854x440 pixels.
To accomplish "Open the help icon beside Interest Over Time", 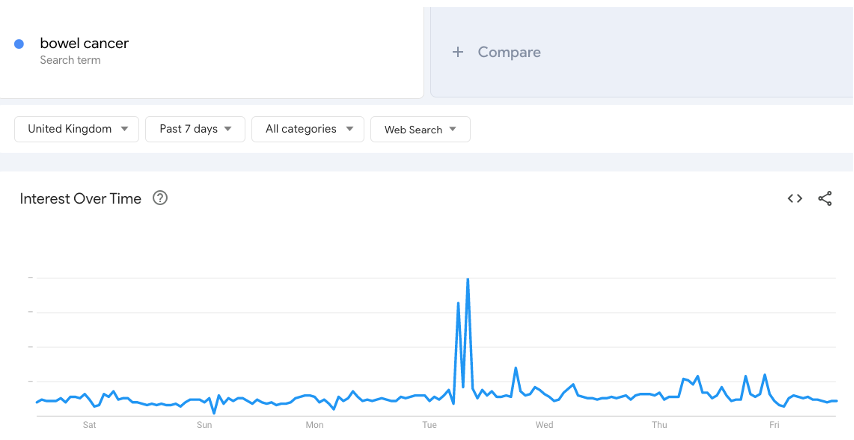I will [x=160, y=198].
